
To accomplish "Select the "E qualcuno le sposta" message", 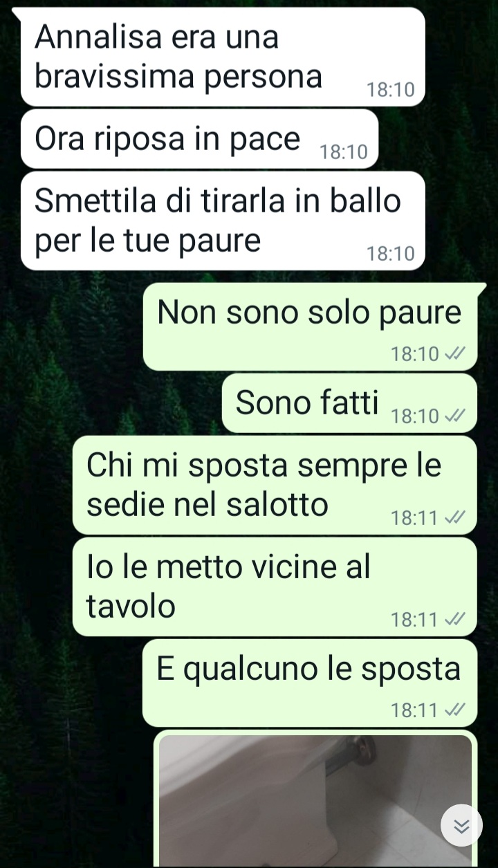I will (310, 683).
